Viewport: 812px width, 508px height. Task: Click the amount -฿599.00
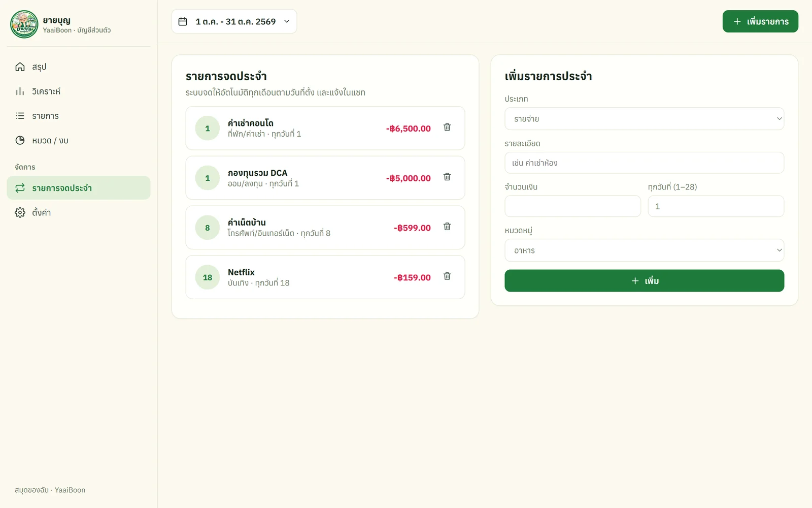412,228
